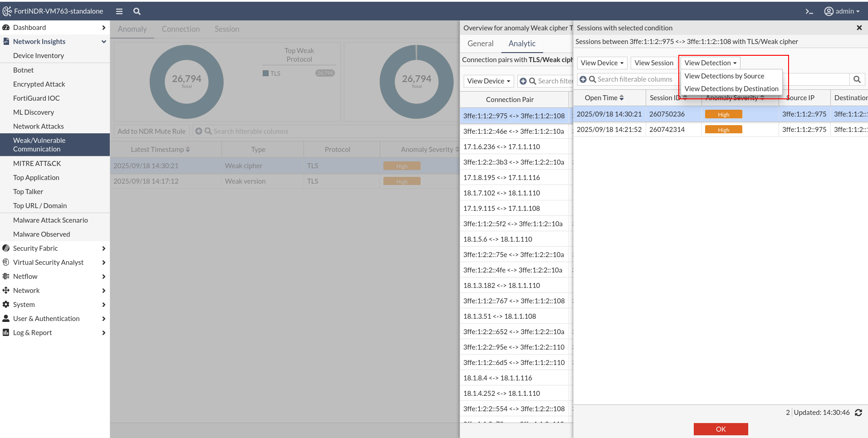Choose View Detections by Source
Image resolution: width=868 pixels, height=438 pixels.
(x=724, y=76)
